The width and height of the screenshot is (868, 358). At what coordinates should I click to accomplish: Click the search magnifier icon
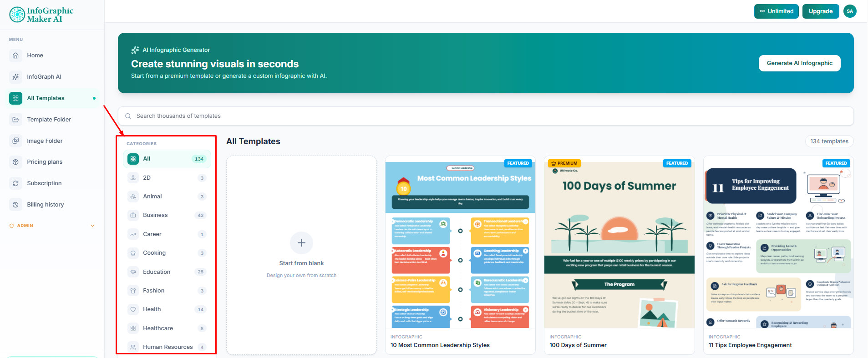128,116
